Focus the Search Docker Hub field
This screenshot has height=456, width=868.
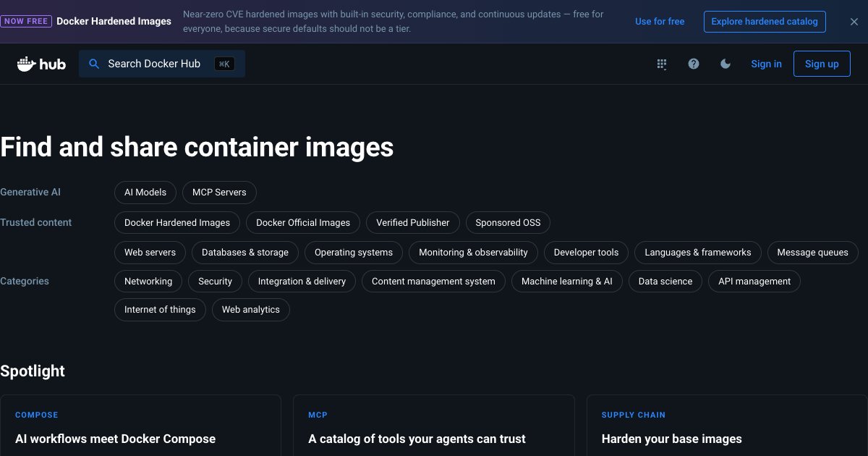(x=162, y=64)
